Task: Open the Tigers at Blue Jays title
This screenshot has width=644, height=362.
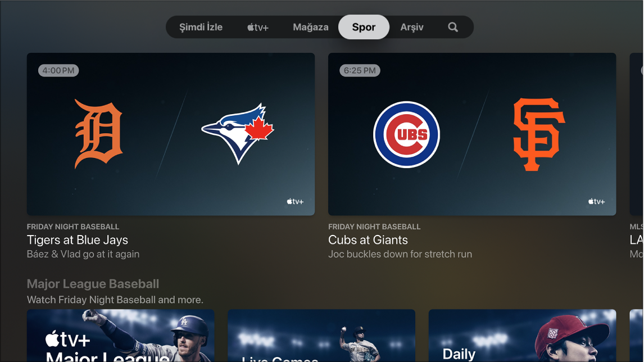Action: (77, 240)
